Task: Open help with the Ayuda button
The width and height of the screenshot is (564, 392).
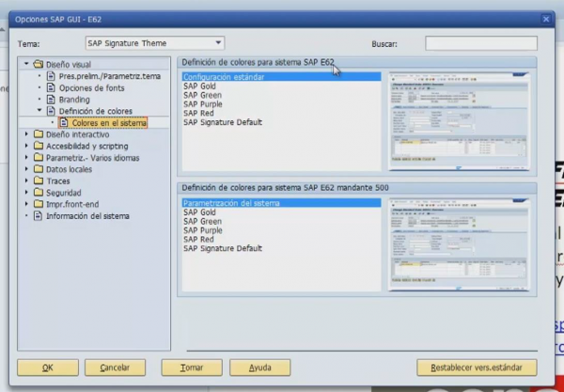Action: tap(259, 368)
